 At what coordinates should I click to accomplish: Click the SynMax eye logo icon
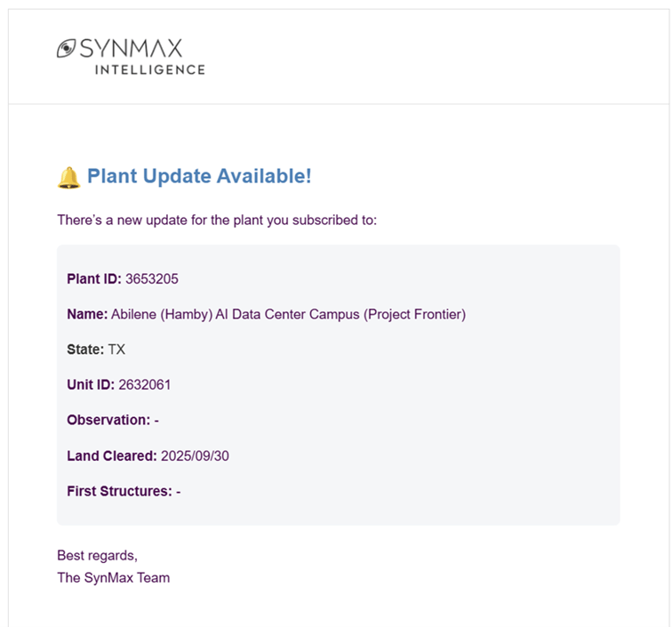pyautogui.click(x=68, y=48)
